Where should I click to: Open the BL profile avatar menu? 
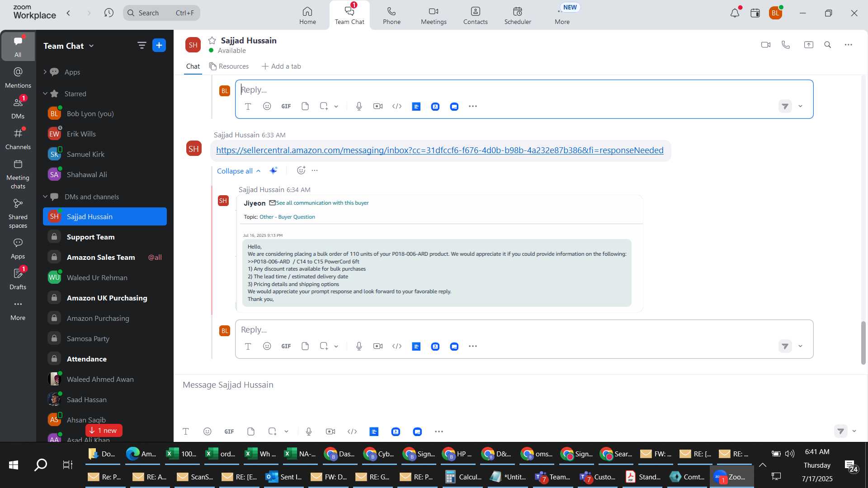point(776,13)
